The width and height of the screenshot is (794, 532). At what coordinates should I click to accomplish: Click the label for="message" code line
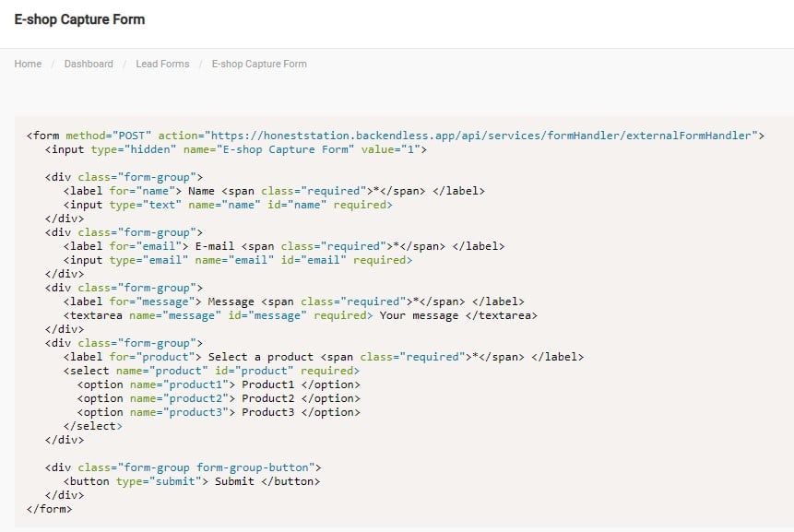click(293, 301)
